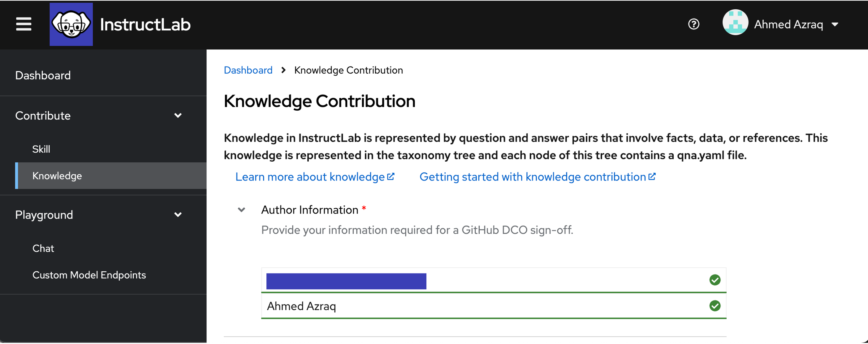Click the breadcrumb chevron after Dashboard
The width and height of the screenshot is (868, 344).
coord(283,70)
